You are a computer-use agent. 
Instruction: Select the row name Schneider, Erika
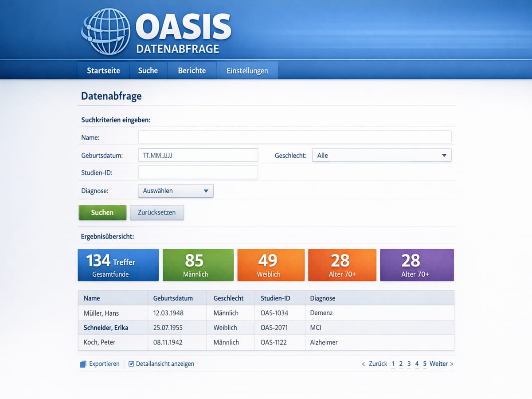[106, 328]
